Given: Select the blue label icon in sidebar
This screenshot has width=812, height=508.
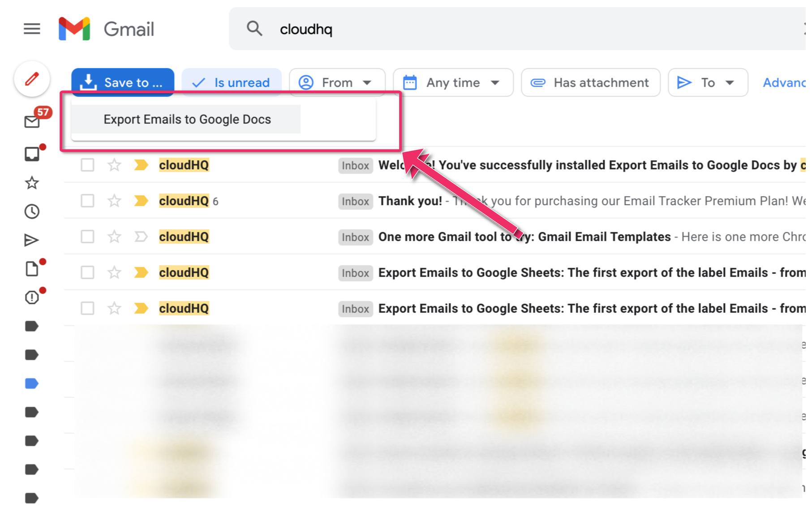Looking at the screenshot, I should click(x=32, y=383).
